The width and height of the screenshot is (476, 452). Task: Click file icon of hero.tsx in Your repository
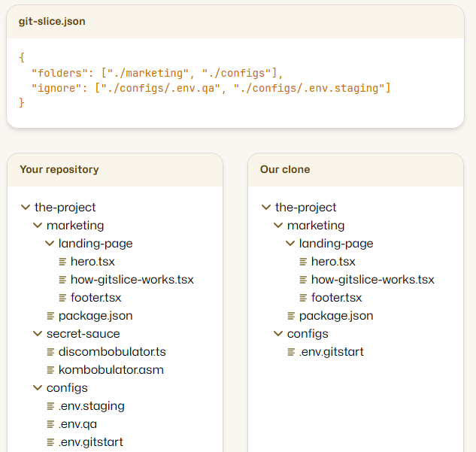pyautogui.click(x=62, y=262)
